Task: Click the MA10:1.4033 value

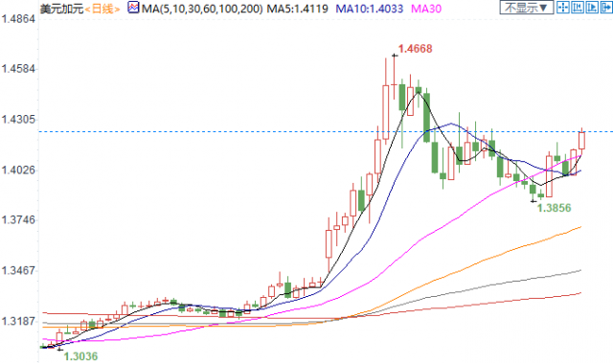Action: click(370, 9)
